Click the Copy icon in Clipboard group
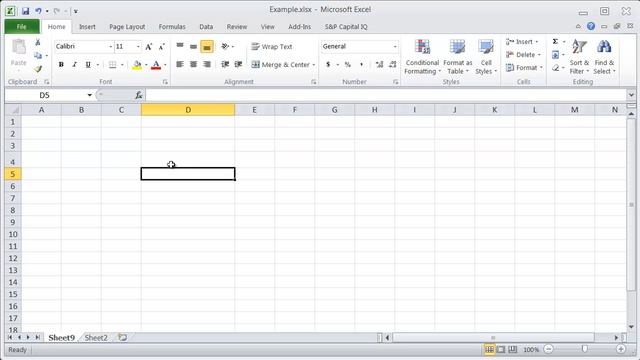 [x=38, y=56]
